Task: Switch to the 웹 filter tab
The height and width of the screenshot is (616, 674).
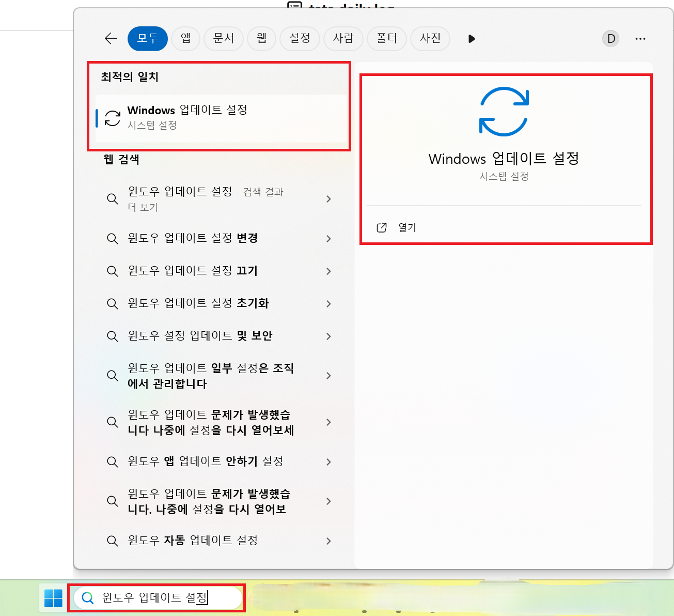Action: 262,38
